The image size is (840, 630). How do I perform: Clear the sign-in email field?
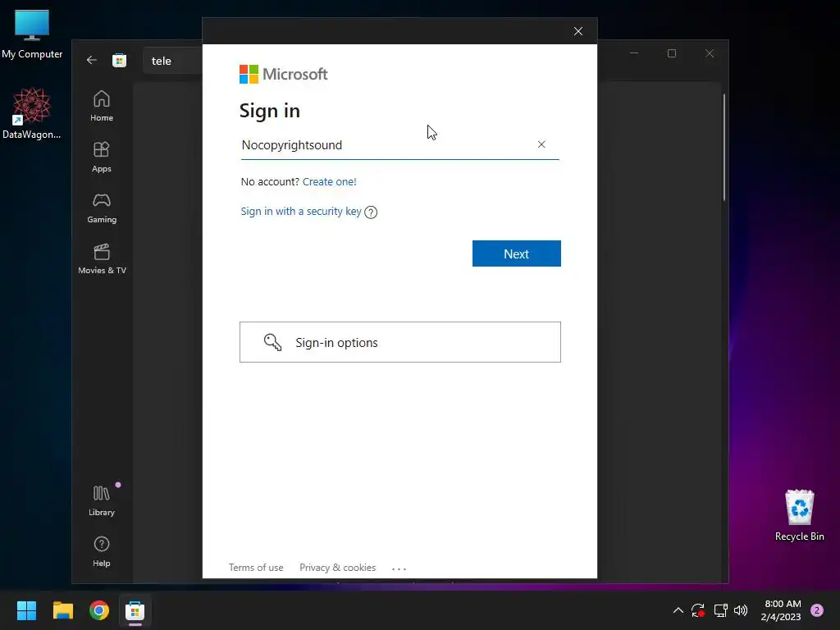click(541, 144)
